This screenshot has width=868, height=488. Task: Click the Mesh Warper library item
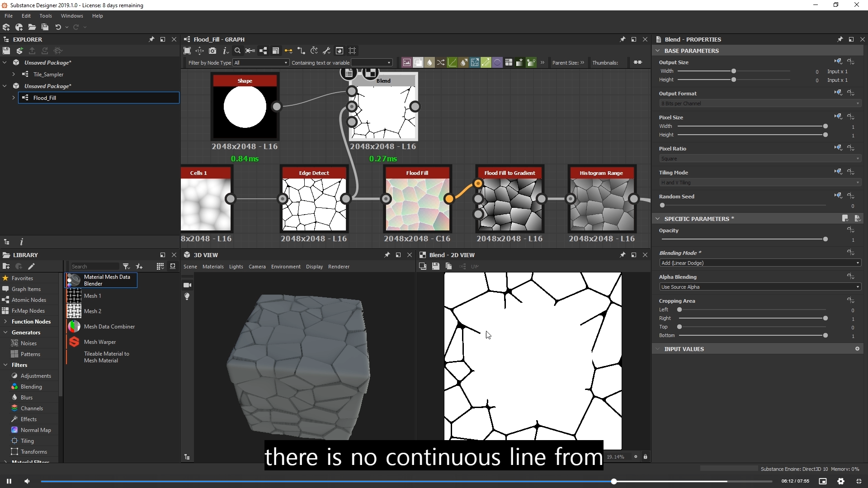[x=100, y=342]
